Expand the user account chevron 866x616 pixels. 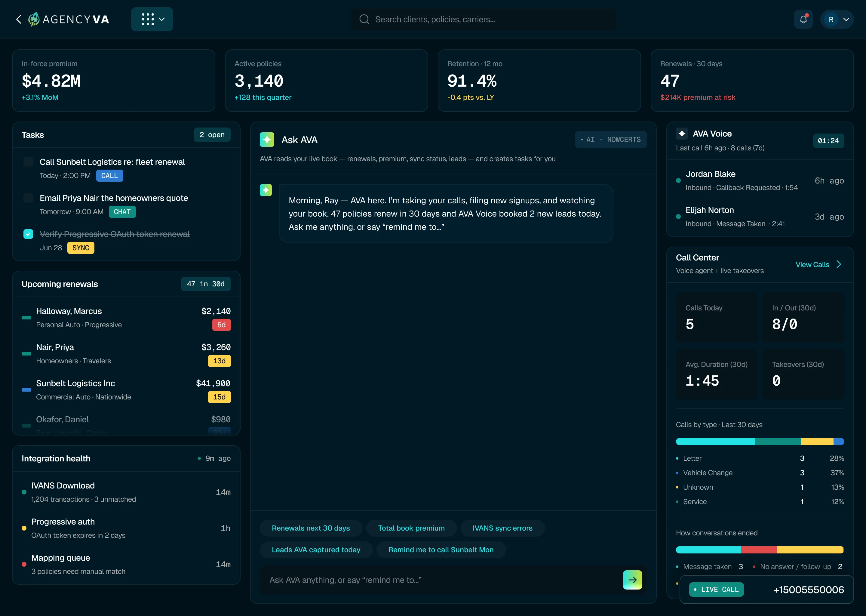pyautogui.click(x=846, y=19)
